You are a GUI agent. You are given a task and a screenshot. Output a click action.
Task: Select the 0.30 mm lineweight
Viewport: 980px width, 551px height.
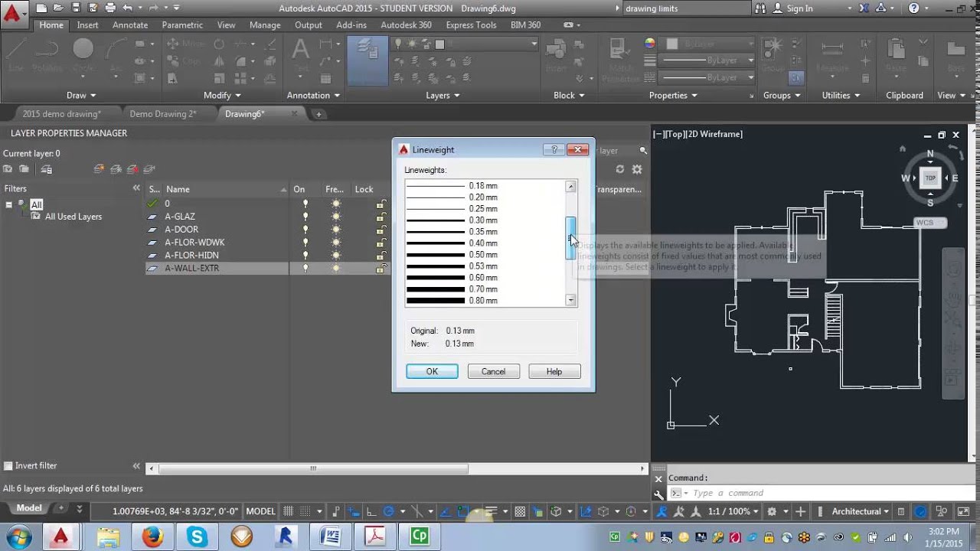(485, 220)
